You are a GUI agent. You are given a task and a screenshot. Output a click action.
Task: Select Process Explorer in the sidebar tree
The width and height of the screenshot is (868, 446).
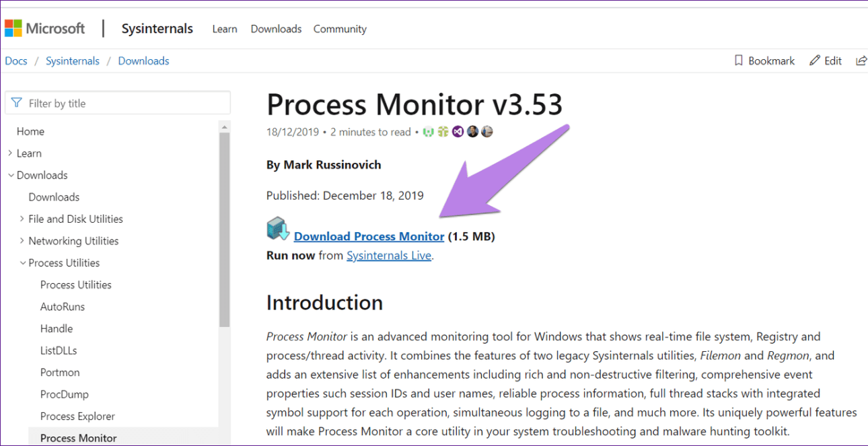point(77,416)
